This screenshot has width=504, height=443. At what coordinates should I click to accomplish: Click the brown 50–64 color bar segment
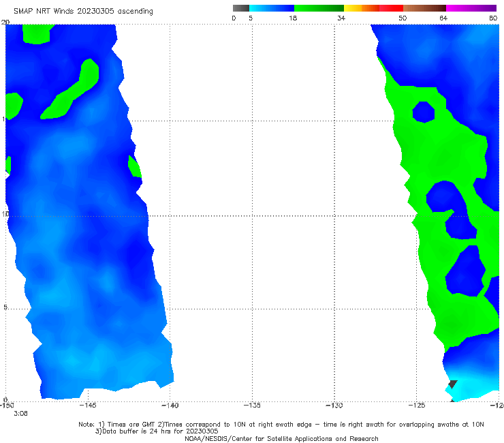click(424, 8)
